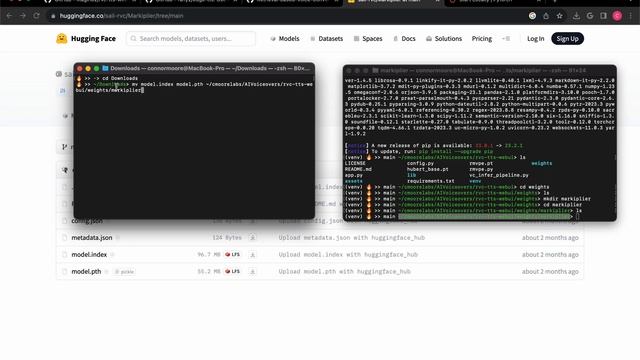Go back in the browser
Image resolution: width=640 pixels, height=360 pixels.
click(x=9, y=16)
